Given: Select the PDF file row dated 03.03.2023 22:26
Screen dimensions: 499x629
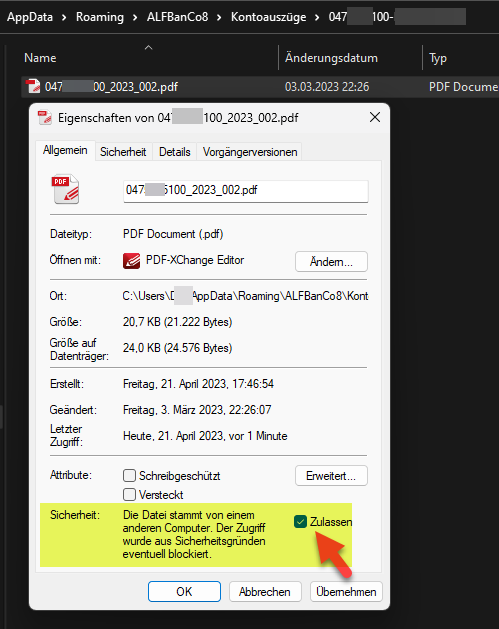Looking at the screenshot, I should [260, 87].
